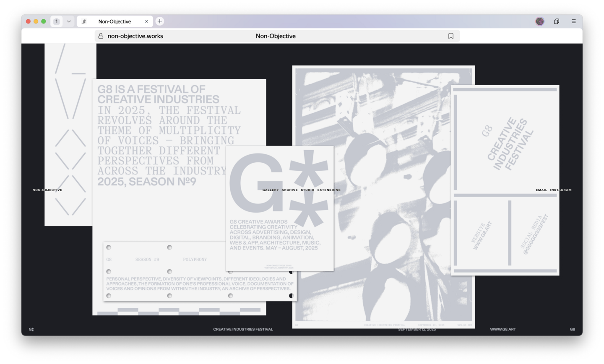Viewport: 604px width, 364px height.
Task: Click the G‡ mark in the footer corner
Action: click(31, 329)
